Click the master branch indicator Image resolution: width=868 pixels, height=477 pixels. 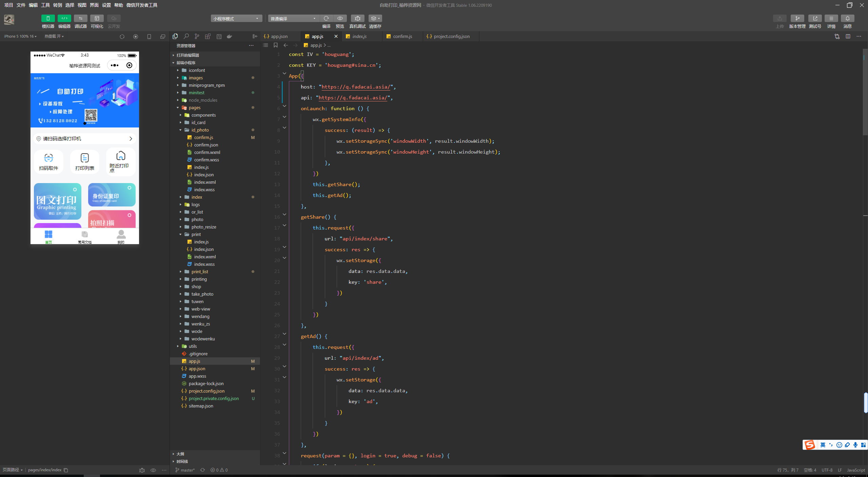pyautogui.click(x=185, y=470)
